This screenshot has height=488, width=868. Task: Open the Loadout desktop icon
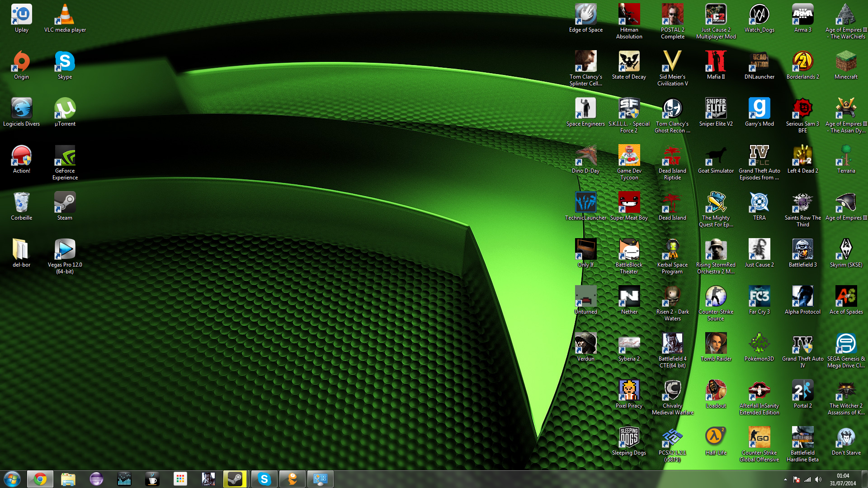coord(716,394)
